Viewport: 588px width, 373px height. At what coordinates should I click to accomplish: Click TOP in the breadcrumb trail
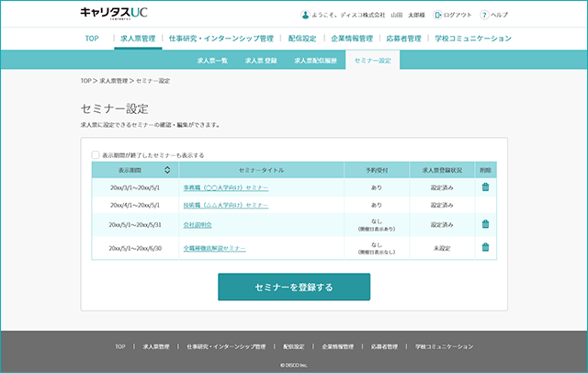[85, 81]
